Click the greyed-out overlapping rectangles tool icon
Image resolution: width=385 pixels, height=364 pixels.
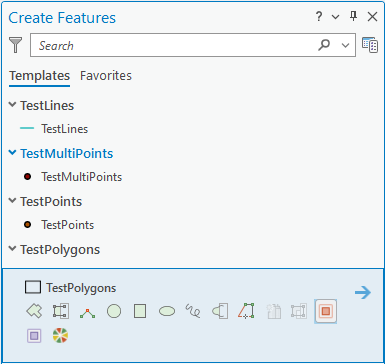pos(299,311)
